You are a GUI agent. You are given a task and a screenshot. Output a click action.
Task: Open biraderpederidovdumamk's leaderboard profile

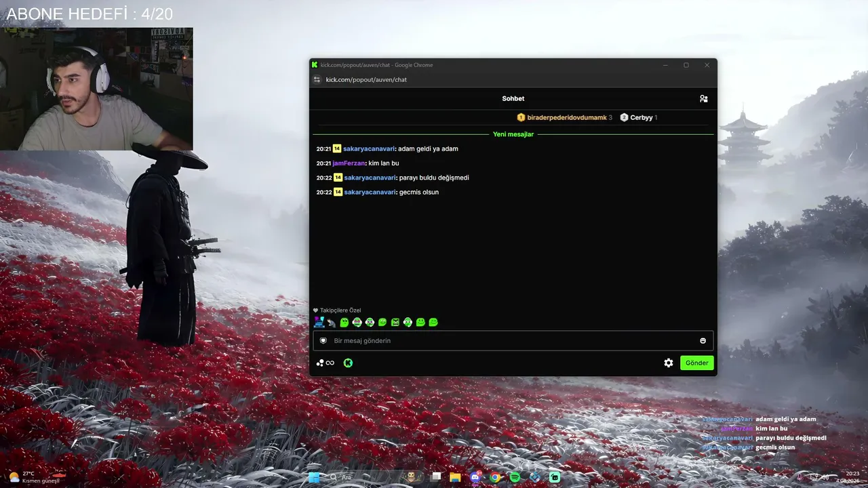pyautogui.click(x=567, y=117)
